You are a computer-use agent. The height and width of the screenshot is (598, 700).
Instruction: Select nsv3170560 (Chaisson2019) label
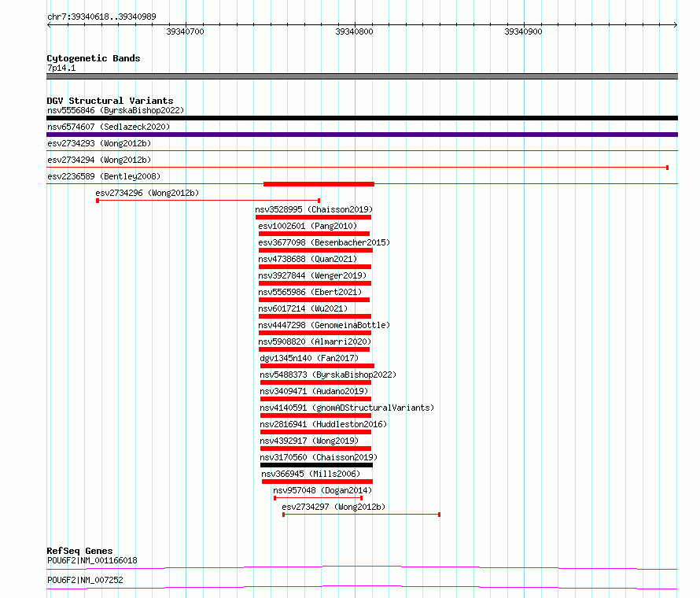click(x=319, y=457)
